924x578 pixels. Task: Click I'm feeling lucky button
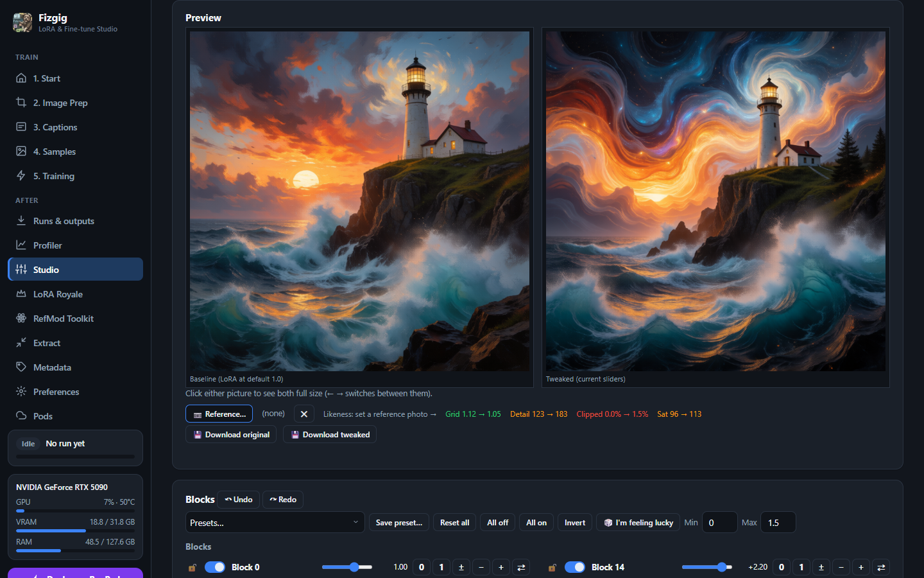coord(638,522)
